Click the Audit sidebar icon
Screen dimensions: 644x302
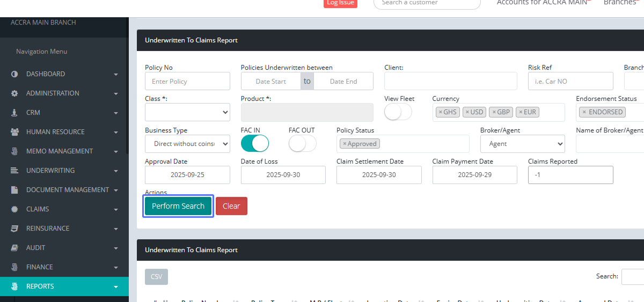click(x=14, y=248)
